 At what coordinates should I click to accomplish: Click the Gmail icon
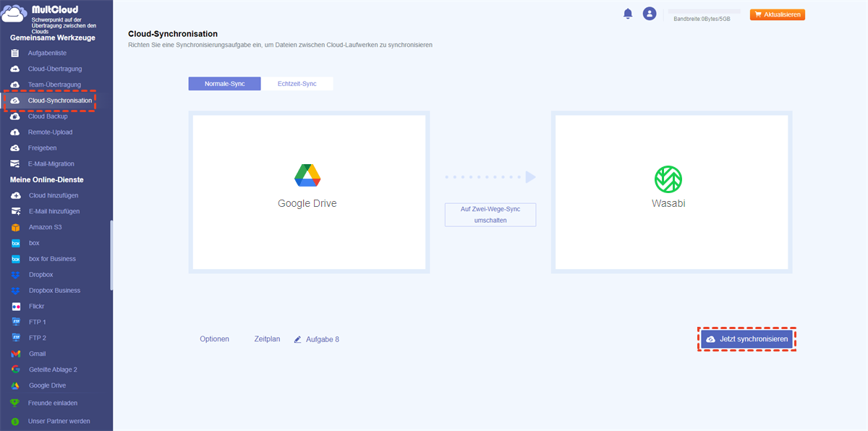(x=15, y=354)
